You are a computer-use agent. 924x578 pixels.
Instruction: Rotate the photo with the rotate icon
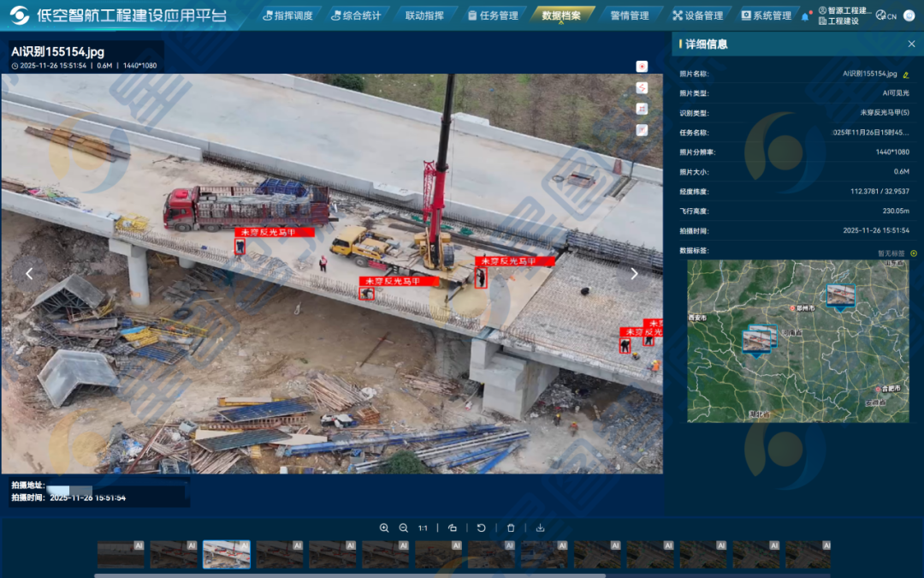(481, 528)
